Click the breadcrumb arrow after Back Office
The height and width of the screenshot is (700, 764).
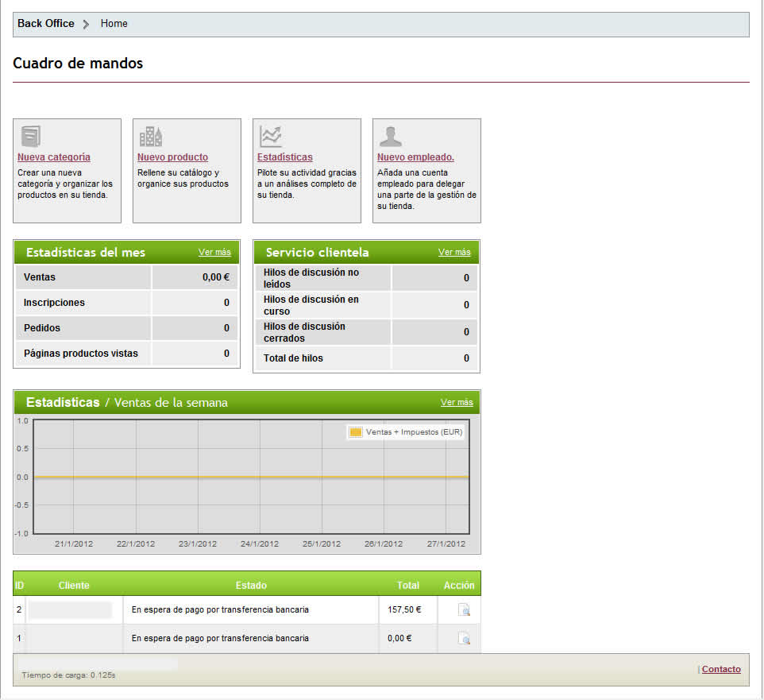point(87,24)
